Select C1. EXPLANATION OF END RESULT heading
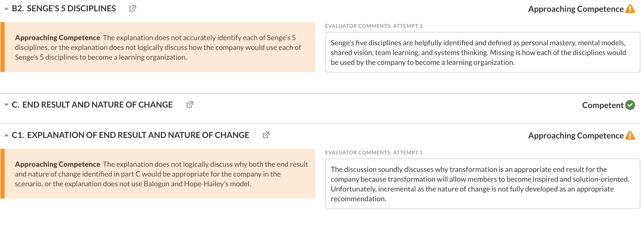The height and width of the screenshot is (228, 644). 130,135
